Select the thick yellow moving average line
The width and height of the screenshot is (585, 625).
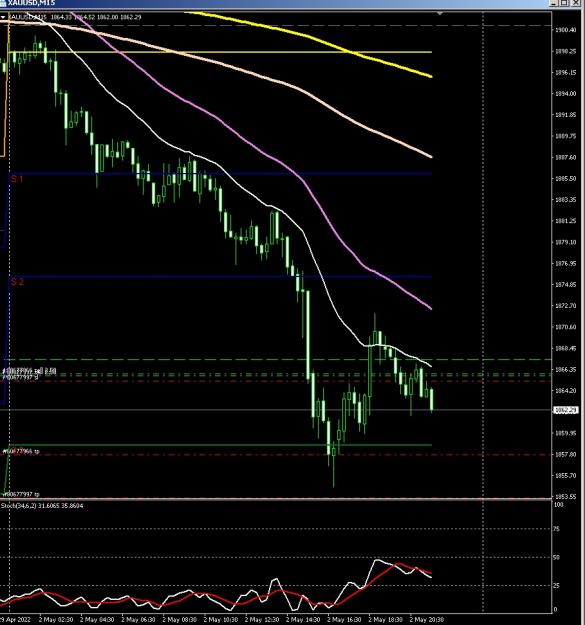point(307,36)
